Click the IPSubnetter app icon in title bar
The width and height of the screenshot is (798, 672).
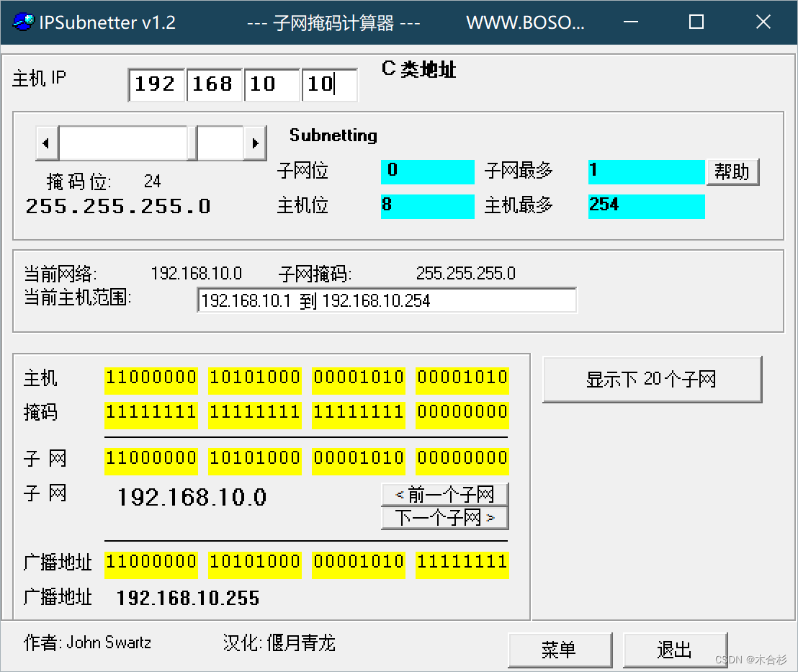pyautogui.click(x=23, y=22)
